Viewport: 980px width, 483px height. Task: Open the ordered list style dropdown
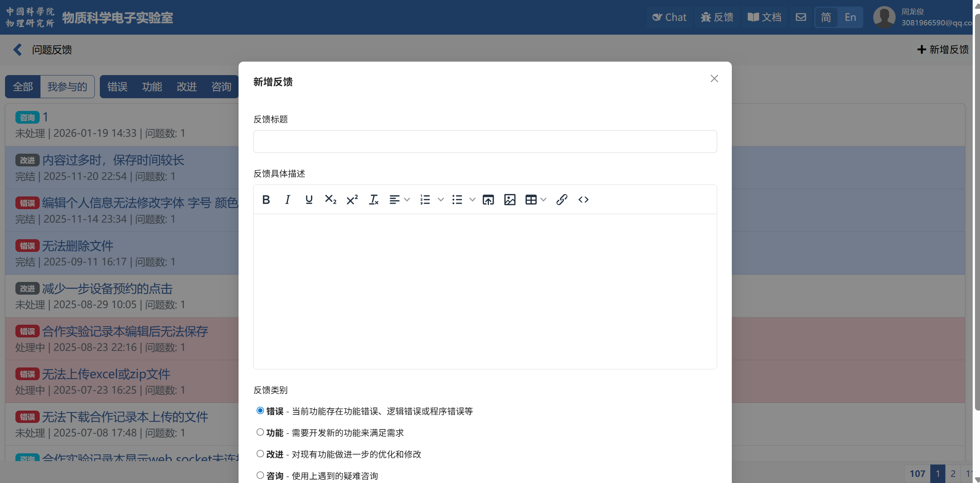[x=441, y=200]
